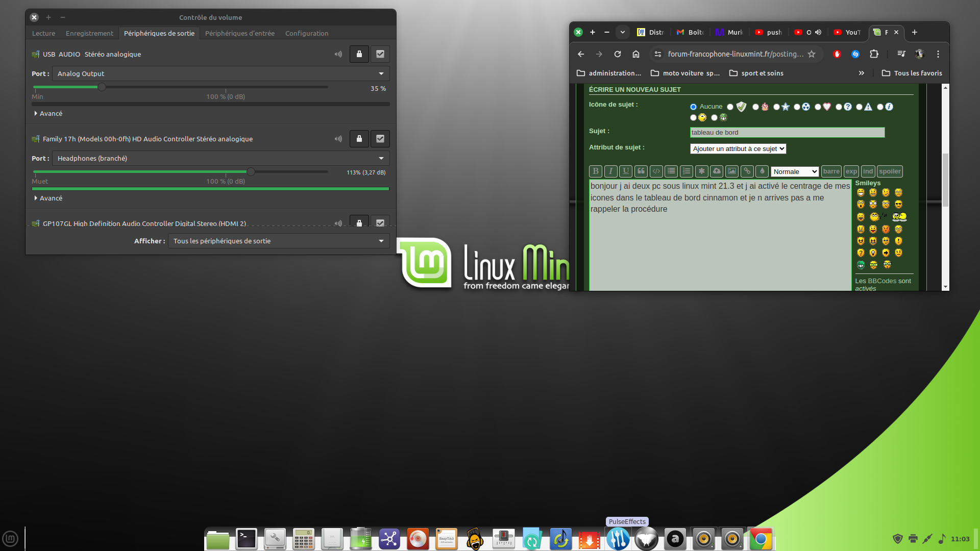Select the heart topic icon radio button
Viewport: 980px width, 551px height.
[x=818, y=107]
